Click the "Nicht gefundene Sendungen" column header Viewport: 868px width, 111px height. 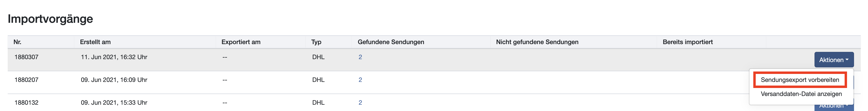tap(537, 42)
